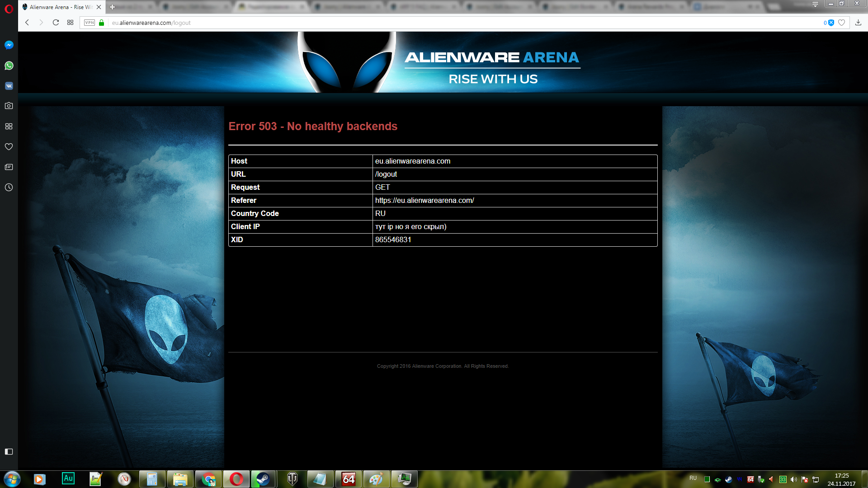Switch the RU input language indicator
The image size is (868, 488).
coord(693,478)
